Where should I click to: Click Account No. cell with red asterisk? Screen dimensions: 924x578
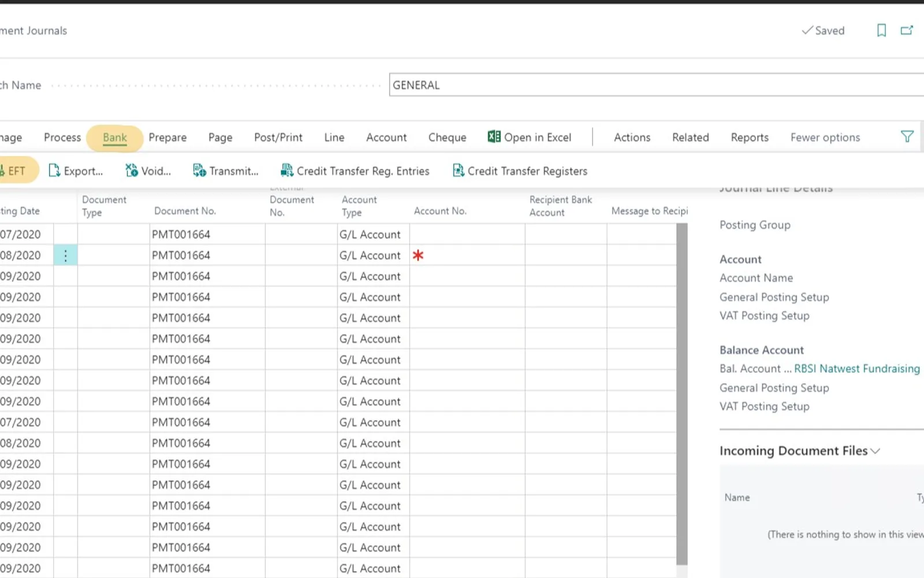(467, 255)
